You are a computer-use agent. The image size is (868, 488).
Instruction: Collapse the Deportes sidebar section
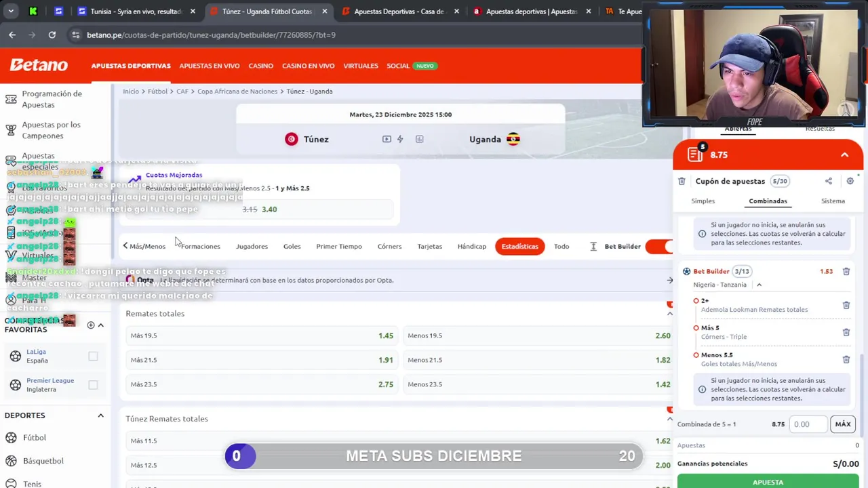100,415
